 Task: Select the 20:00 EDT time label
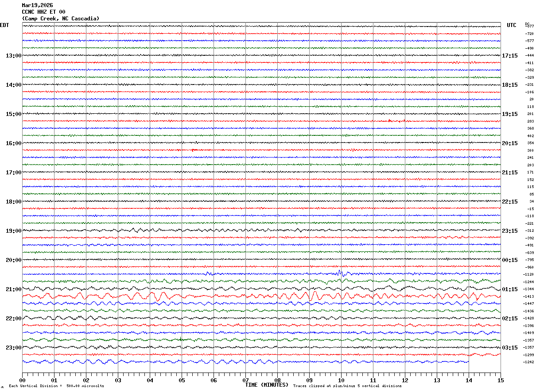pyautogui.click(x=14, y=260)
